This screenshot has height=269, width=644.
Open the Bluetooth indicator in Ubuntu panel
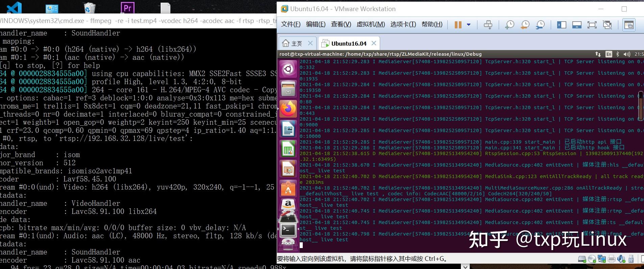pyautogui.click(x=618, y=54)
